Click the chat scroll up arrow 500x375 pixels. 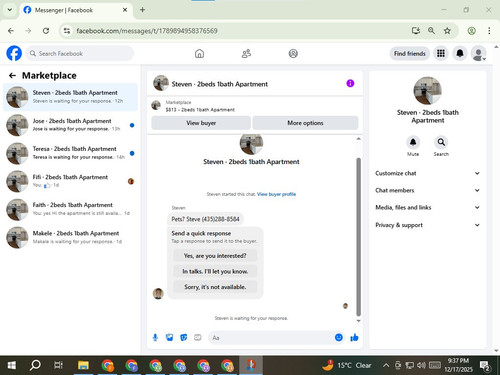(358, 138)
